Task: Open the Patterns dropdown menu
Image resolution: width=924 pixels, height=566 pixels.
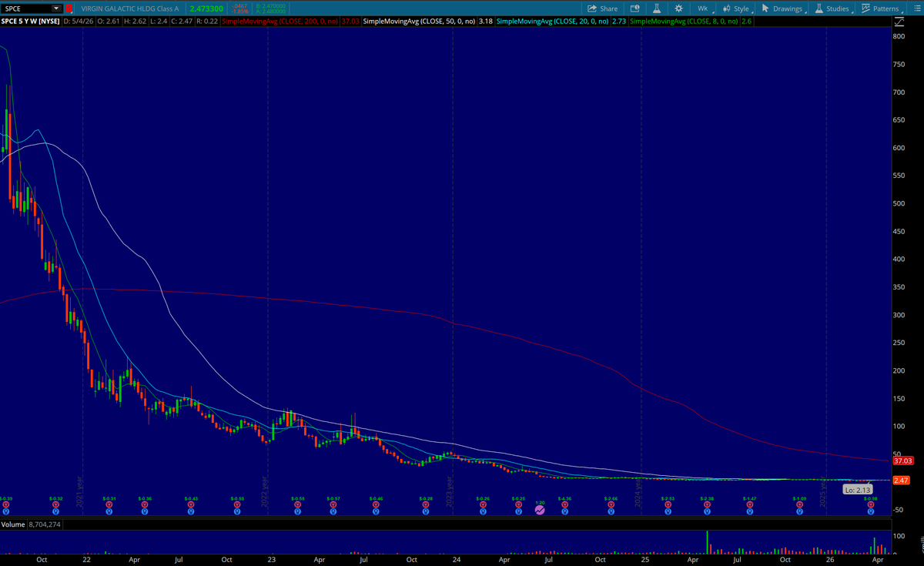Action: (x=882, y=8)
